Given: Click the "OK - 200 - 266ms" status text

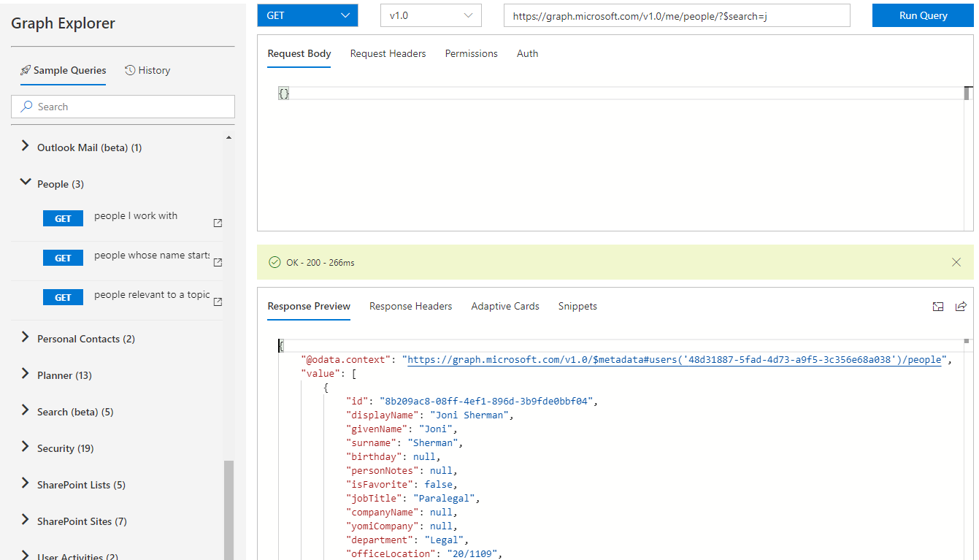Looking at the screenshot, I should click(320, 263).
